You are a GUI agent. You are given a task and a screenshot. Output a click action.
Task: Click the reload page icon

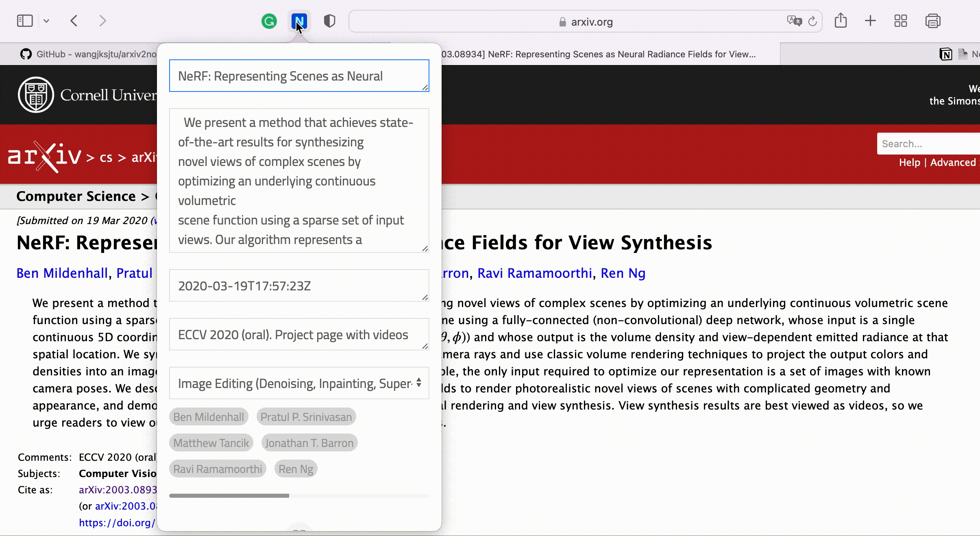point(812,21)
